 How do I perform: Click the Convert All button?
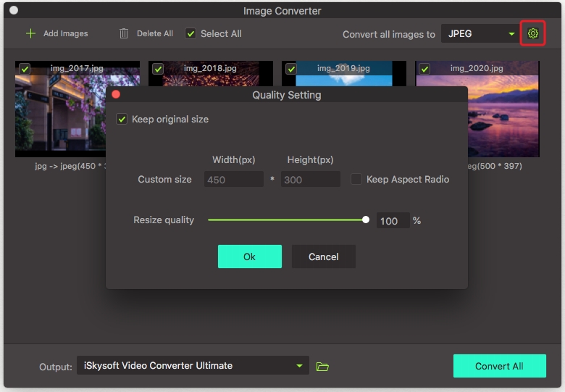tap(499, 366)
